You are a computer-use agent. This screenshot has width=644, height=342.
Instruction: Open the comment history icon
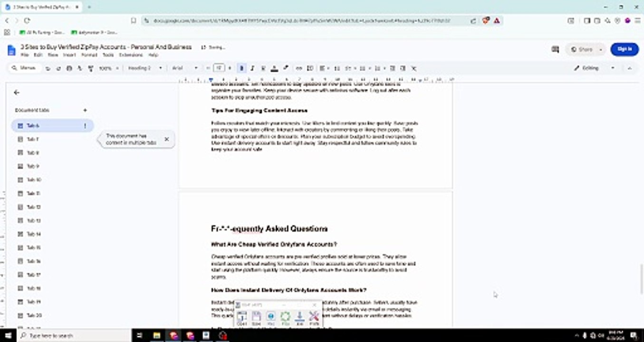[x=555, y=49]
